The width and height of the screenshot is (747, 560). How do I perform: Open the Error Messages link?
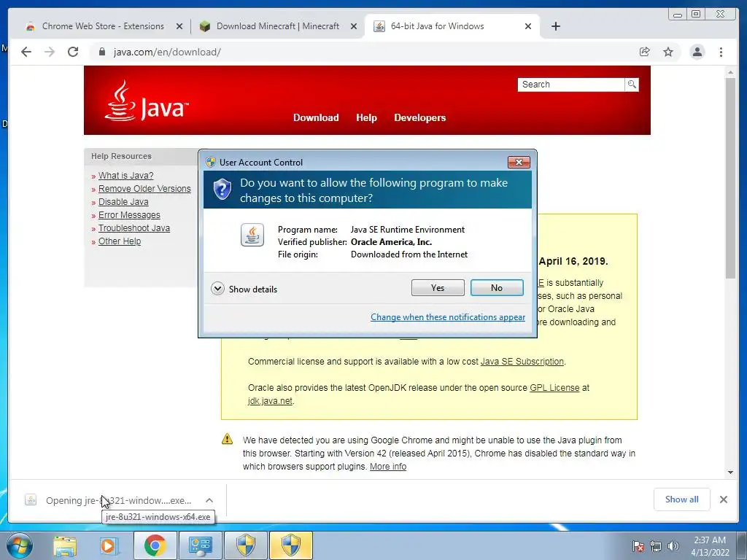pyautogui.click(x=129, y=215)
